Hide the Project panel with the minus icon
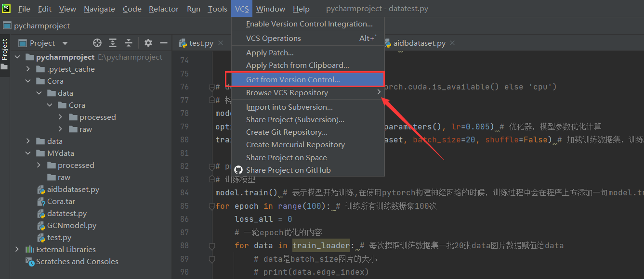 click(164, 43)
